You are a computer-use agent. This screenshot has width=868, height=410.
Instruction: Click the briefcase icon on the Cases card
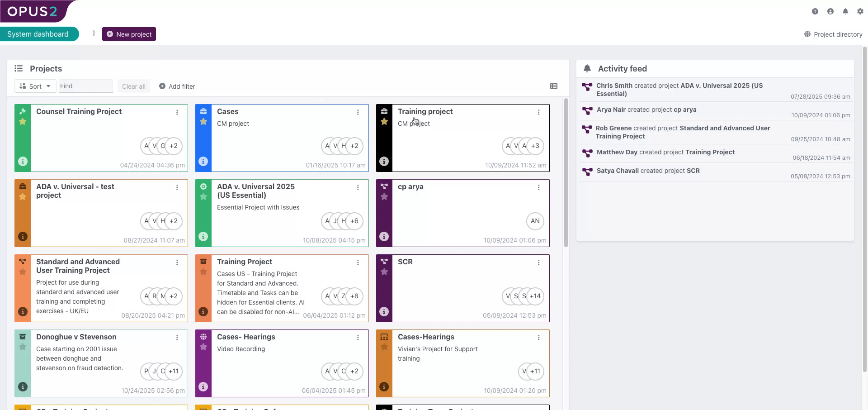coord(203,110)
